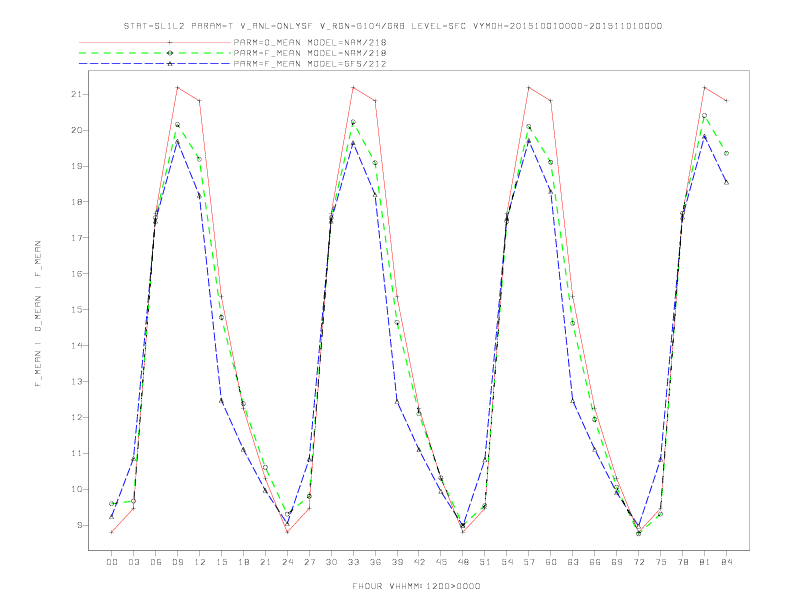Click the red O_MEAN plus marker at hour 00
The width and height of the screenshot is (792, 612).
[112, 532]
